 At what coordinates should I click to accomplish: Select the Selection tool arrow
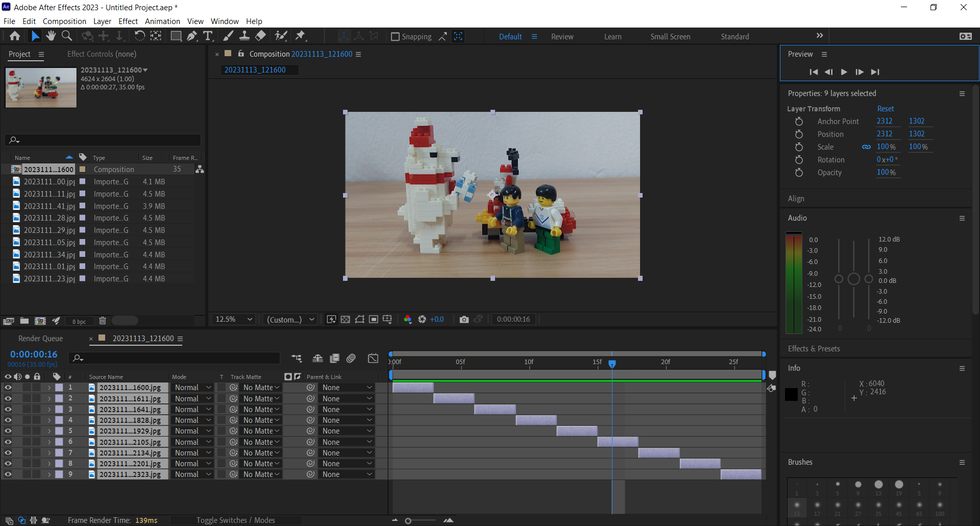tap(35, 36)
